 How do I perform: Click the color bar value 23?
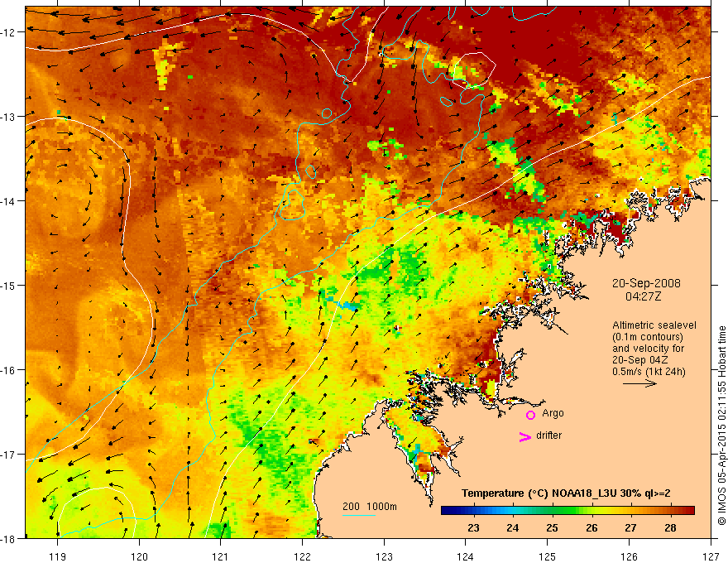473,527
